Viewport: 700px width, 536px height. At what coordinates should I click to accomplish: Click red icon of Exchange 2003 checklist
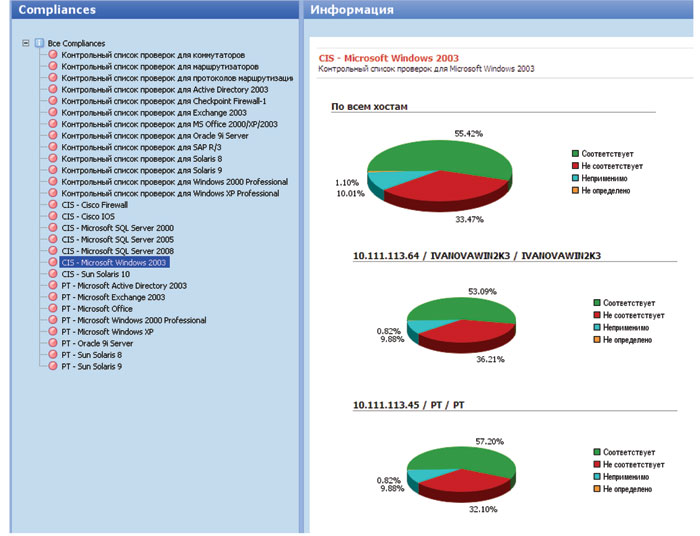click(x=53, y=112)
